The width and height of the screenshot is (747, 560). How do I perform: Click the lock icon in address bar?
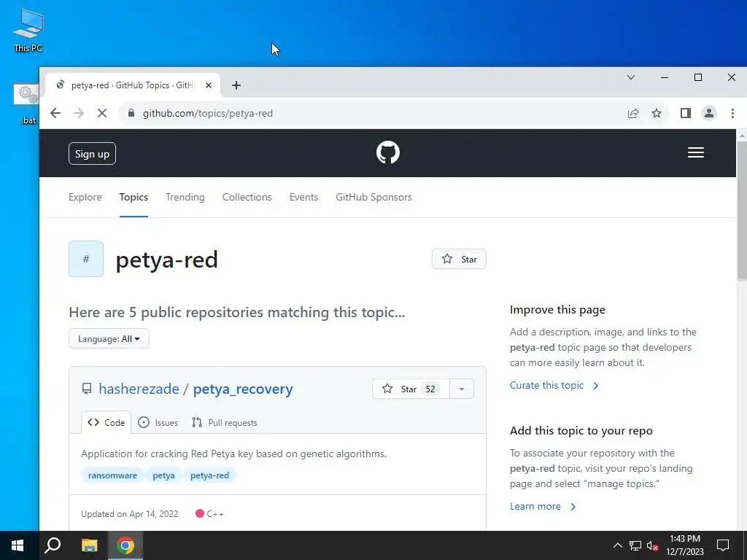[131, 113]
